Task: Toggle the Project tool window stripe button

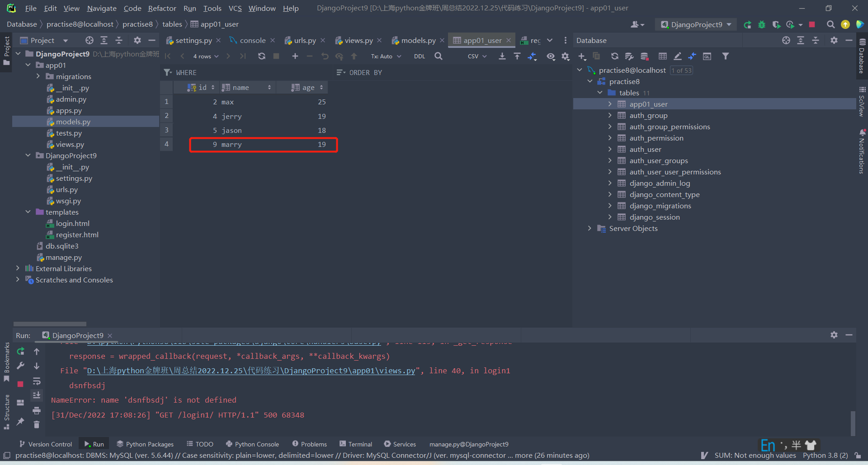Action: click(6, 51)
